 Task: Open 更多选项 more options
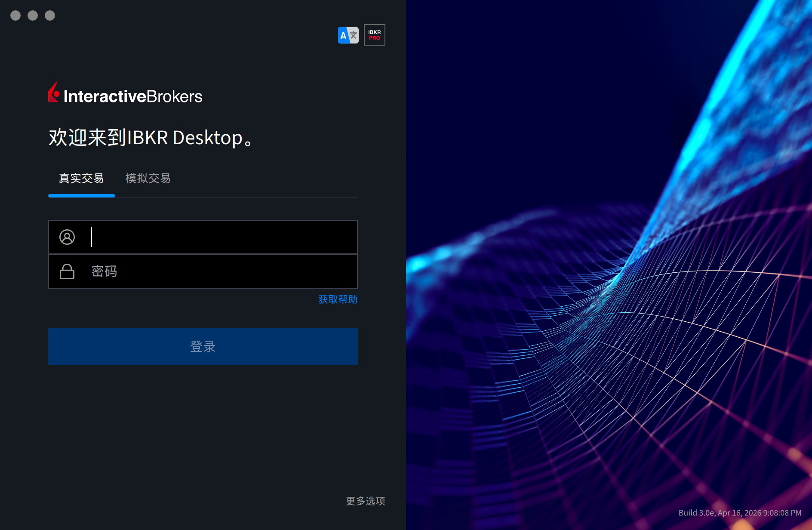click(x=366, y=501)
